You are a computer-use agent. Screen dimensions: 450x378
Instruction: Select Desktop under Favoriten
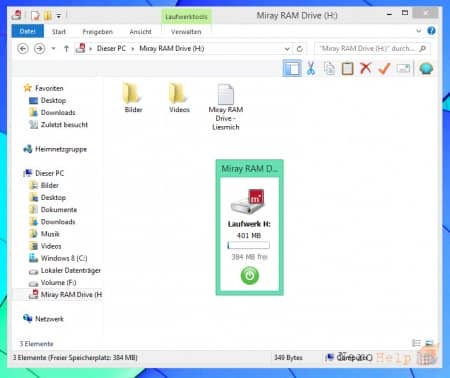coord(48,100)
